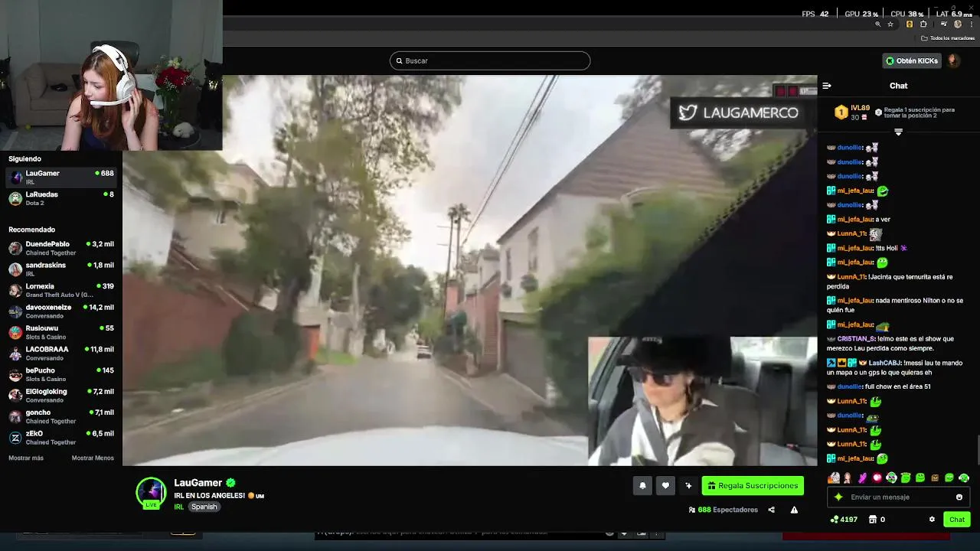Open the bePucho recommended channel

pos(61,374)
